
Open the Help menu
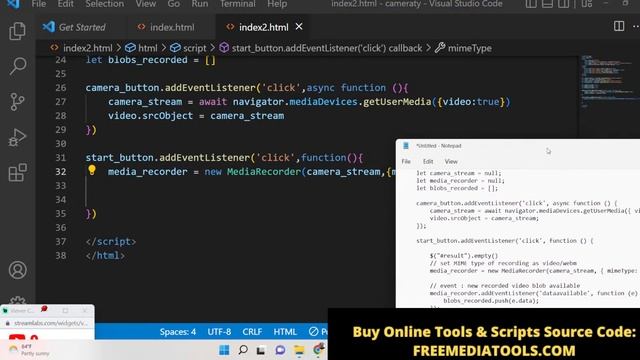(x=277, y=4)
